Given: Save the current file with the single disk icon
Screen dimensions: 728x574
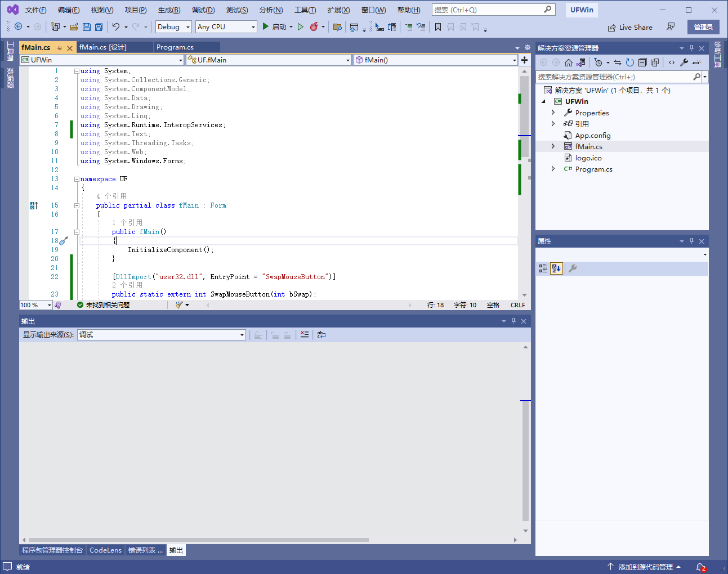Looking at the screenshot, I should [87, 26].
